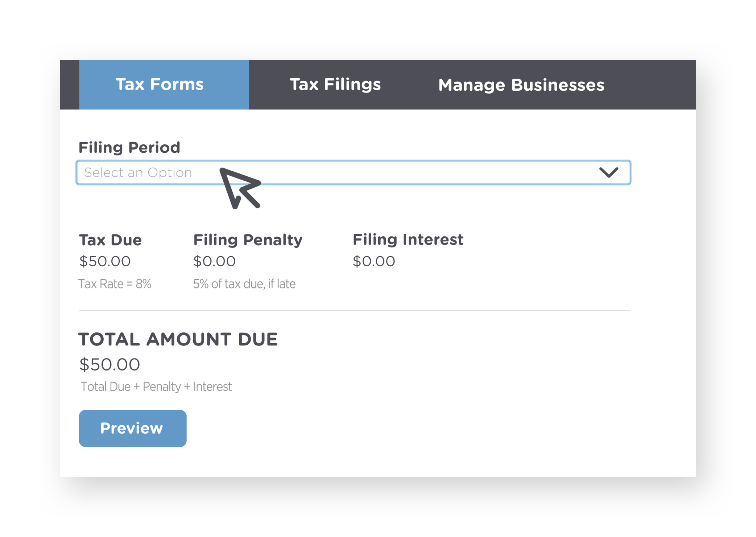Click the mouse pointer arrow graphic
Image resolution: width=756 pixels, height=537 pixels.
coord(239,188)
